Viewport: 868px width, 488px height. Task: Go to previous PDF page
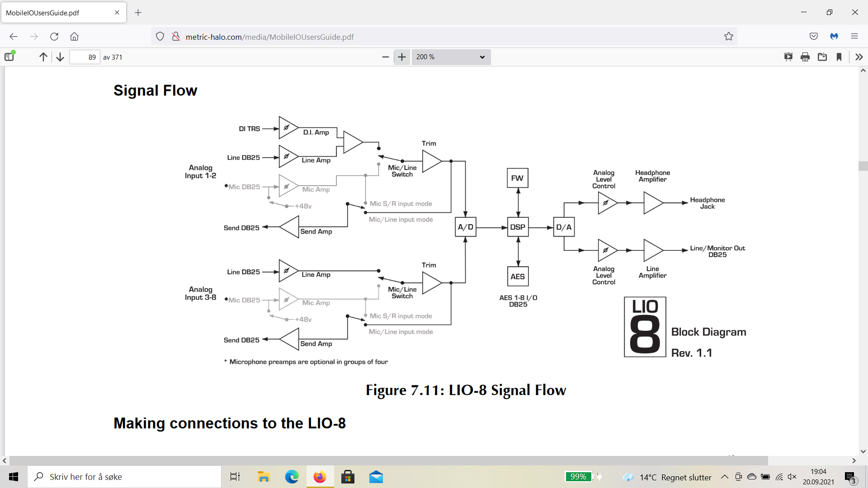43,57
